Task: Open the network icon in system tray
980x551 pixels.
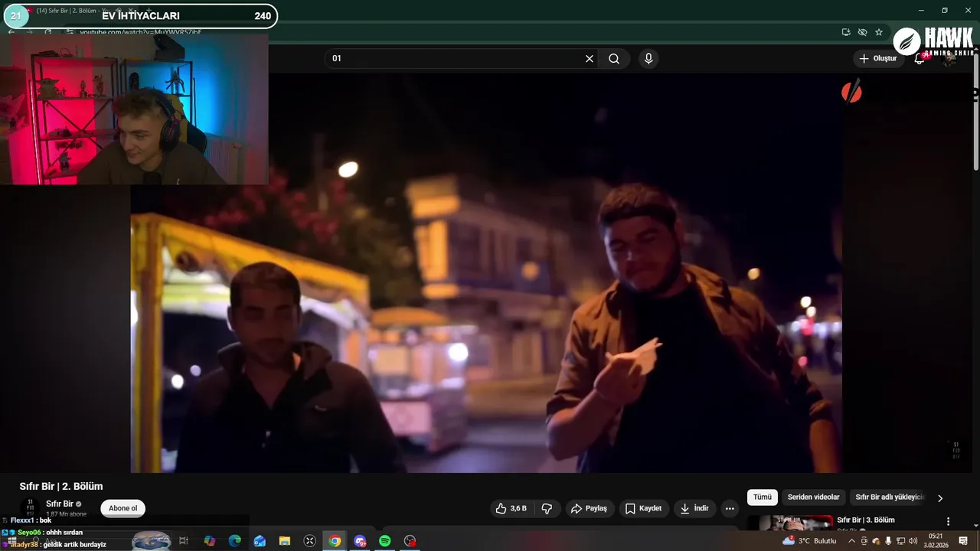Action: (900, 541)
